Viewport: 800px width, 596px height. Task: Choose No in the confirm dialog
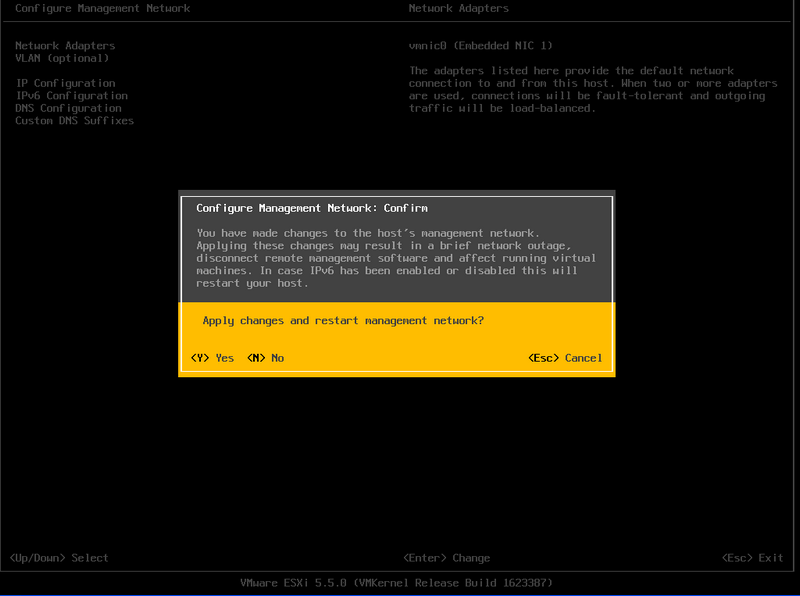pyautogui.click(x=265, y=358)
